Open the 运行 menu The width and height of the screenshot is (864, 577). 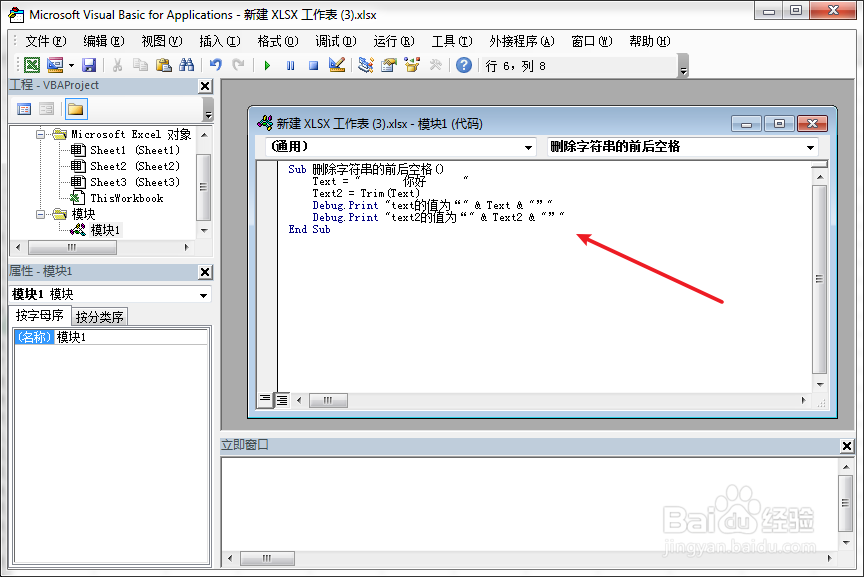pyautogui.click(x=393, y=41)
